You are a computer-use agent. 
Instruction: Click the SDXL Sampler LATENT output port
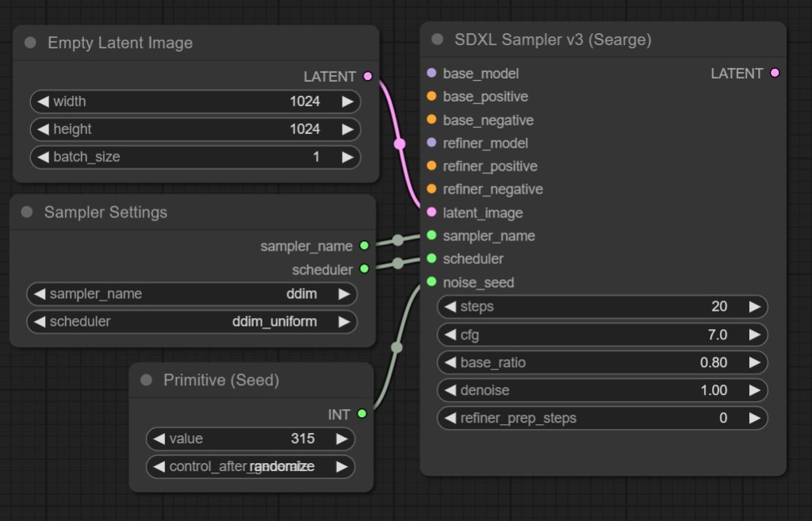tap(775, 73)
